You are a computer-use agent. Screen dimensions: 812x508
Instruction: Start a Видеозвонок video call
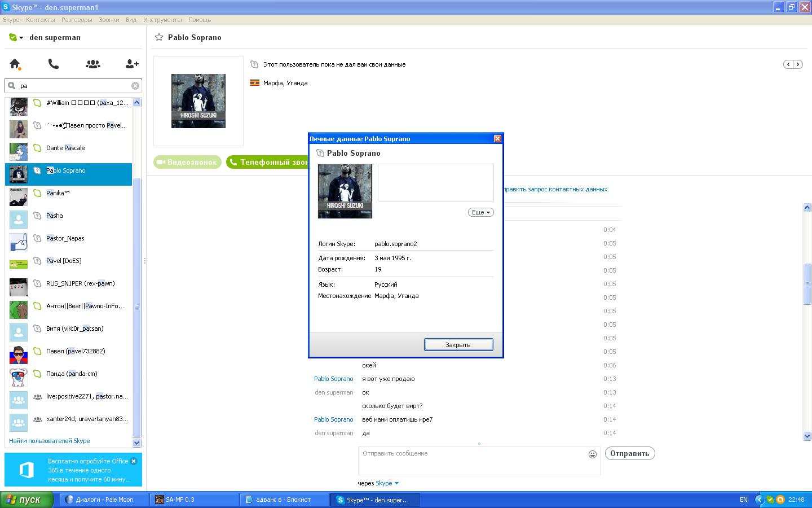(187, 162)
